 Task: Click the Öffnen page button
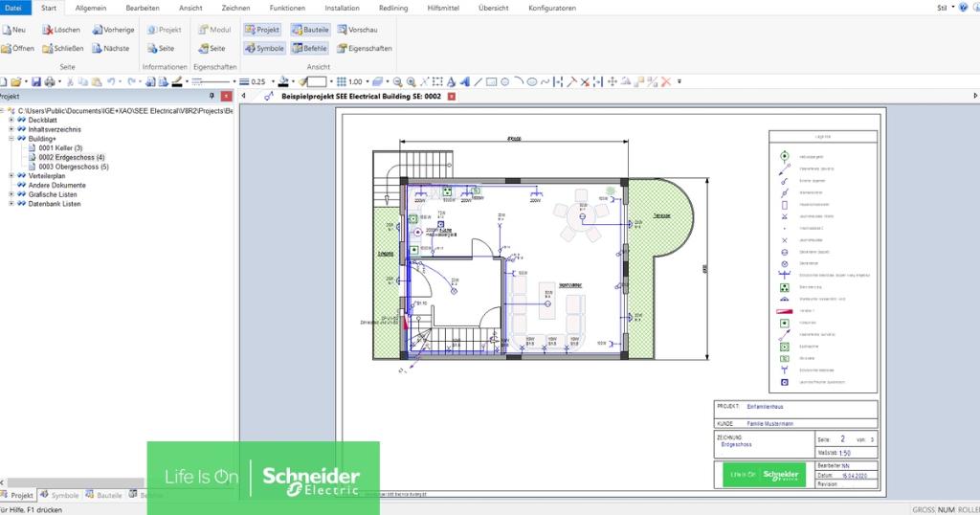coord(17,48)
